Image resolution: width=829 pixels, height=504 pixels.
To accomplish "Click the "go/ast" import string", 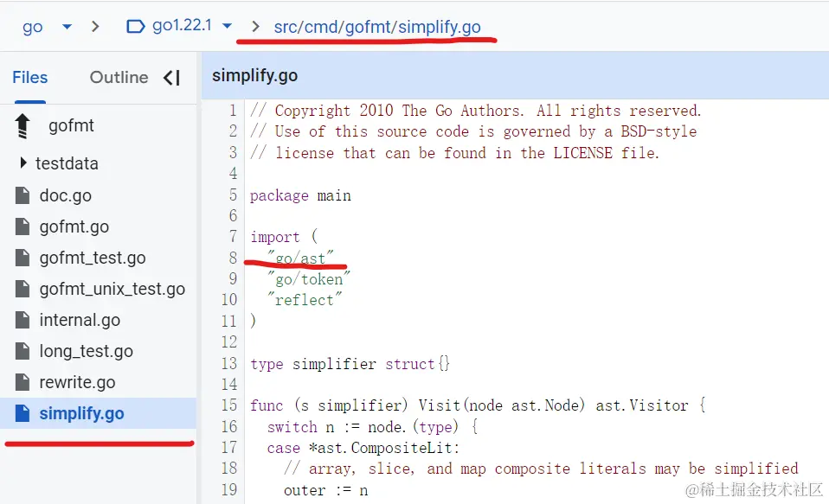I will 300,258.
